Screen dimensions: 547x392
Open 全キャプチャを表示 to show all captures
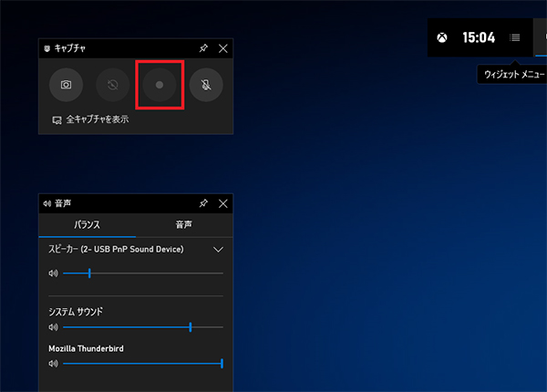tap(90, 119)
